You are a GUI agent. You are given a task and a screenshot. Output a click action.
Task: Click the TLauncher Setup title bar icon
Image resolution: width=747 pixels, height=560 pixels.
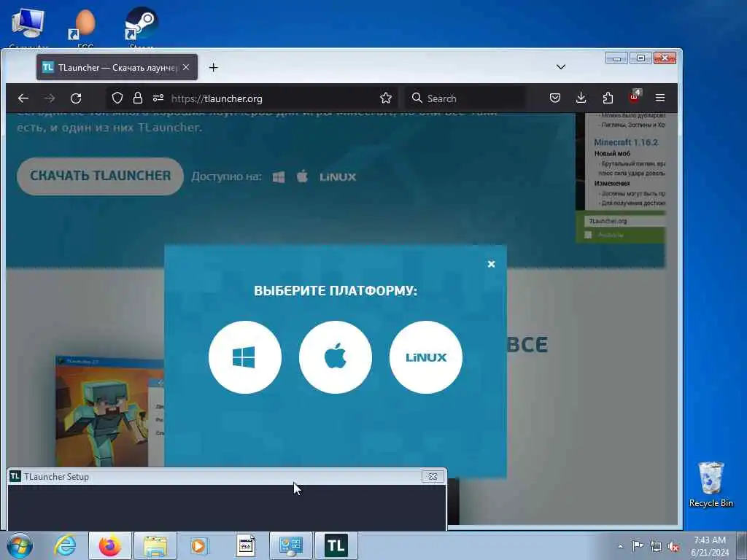coord(15,476)
